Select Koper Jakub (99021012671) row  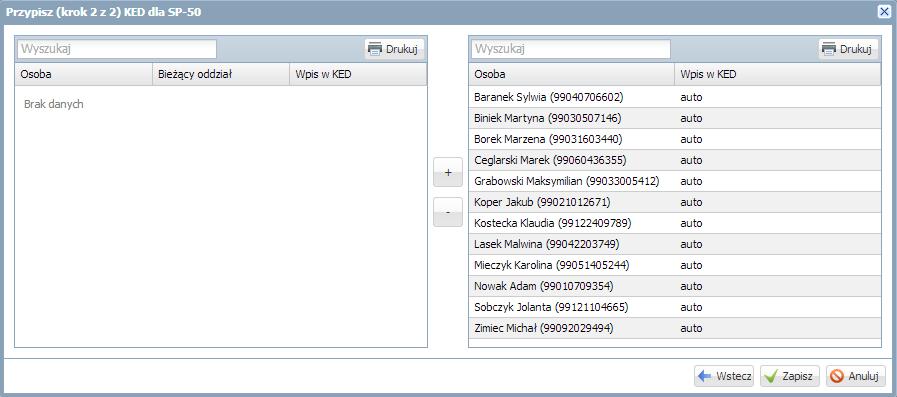pyautogui.click(x=675, y=202)
